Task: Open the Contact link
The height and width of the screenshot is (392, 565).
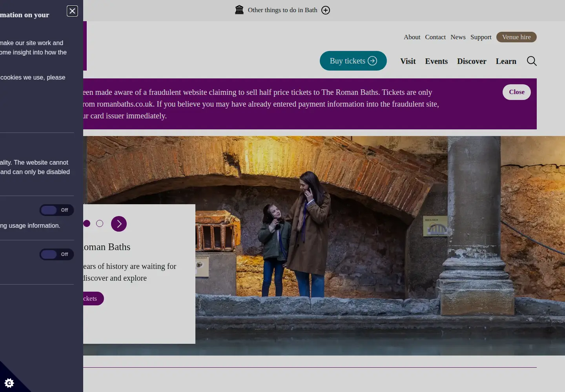Action: [x=436, y=37]
